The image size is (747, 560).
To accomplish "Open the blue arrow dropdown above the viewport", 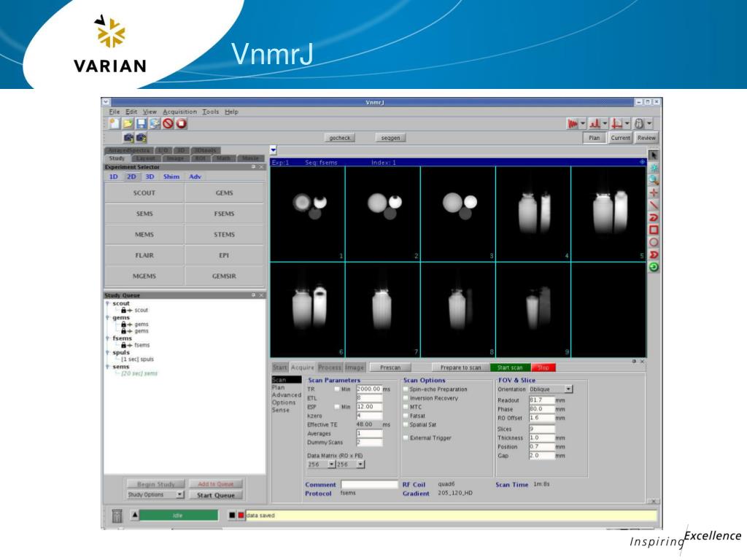I will pyautogui.click(x=274, y=150).
